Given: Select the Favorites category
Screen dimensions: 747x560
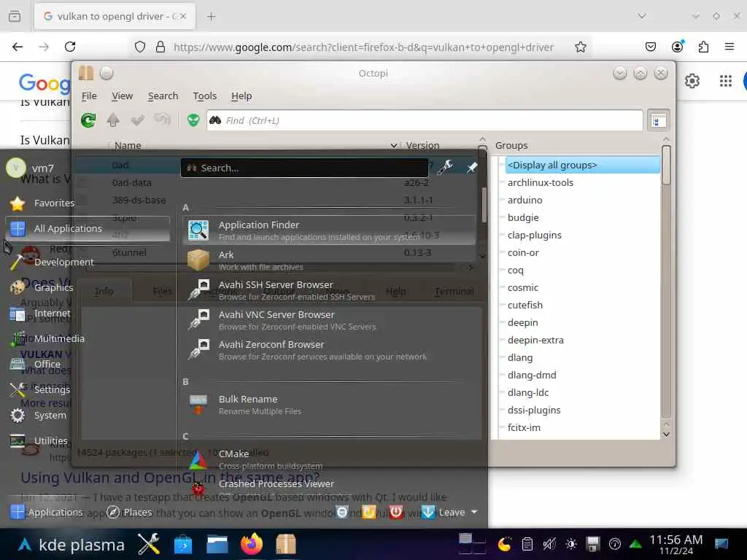Looking at the screenshot, I should pyautogui.click(x=88, y=203).
